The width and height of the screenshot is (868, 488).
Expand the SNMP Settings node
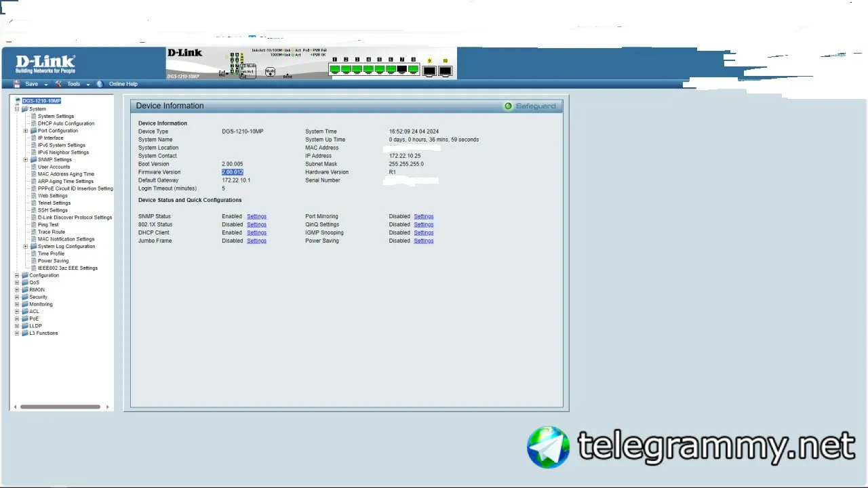point(25,160)
